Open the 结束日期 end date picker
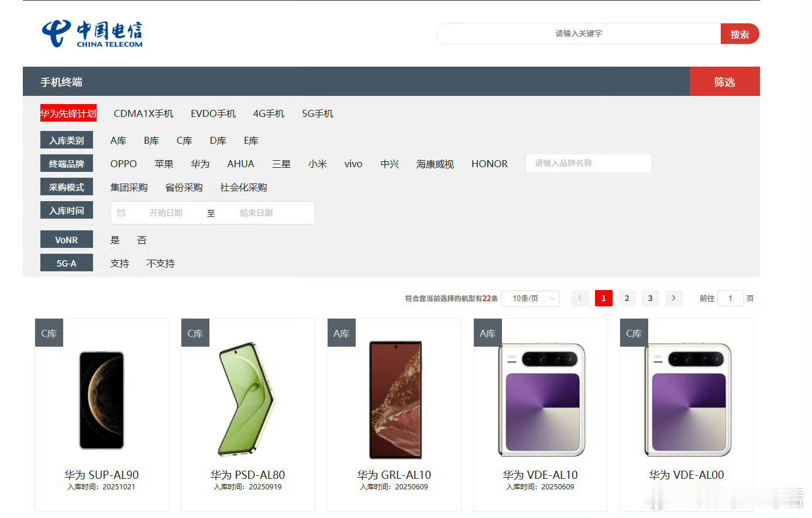The height and width of the screenshot is (518, 812). [256, 213]
